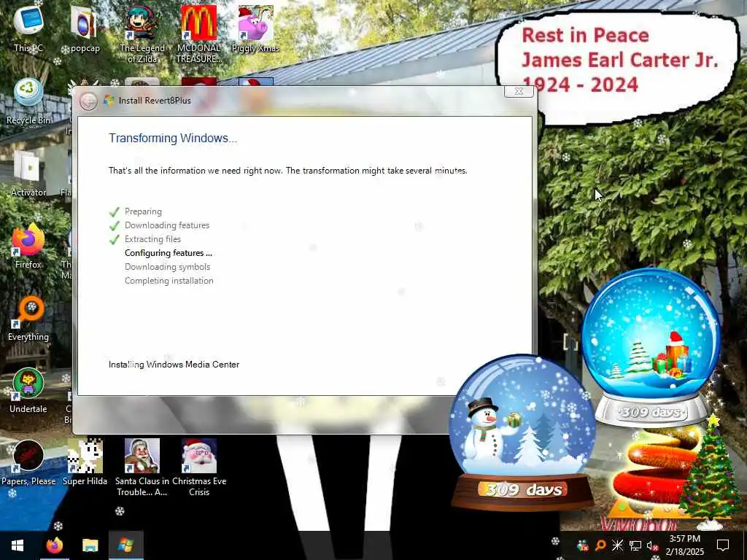
Task: Click the muted volume tray icon
Action: click(x=653, y=545)
